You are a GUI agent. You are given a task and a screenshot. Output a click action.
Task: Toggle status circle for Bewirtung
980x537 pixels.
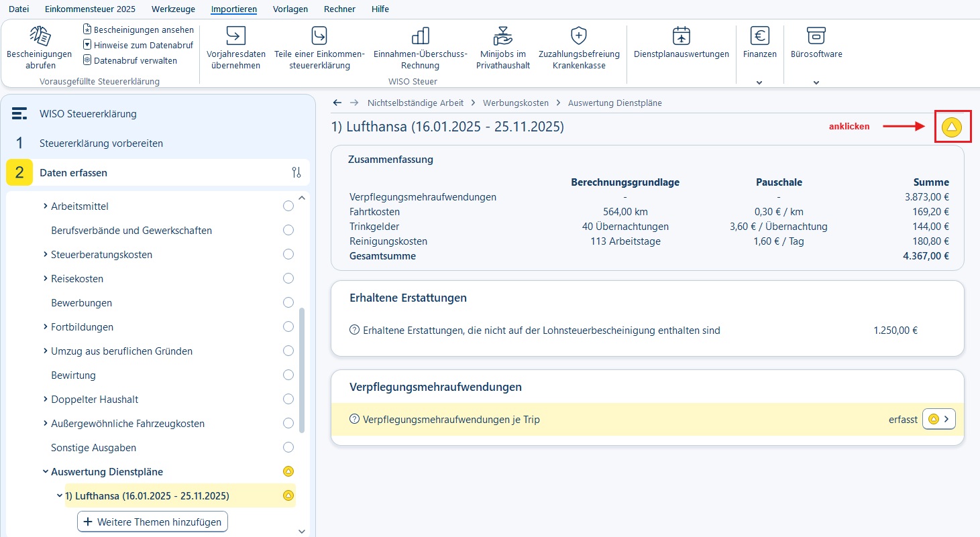click(288, 375)
